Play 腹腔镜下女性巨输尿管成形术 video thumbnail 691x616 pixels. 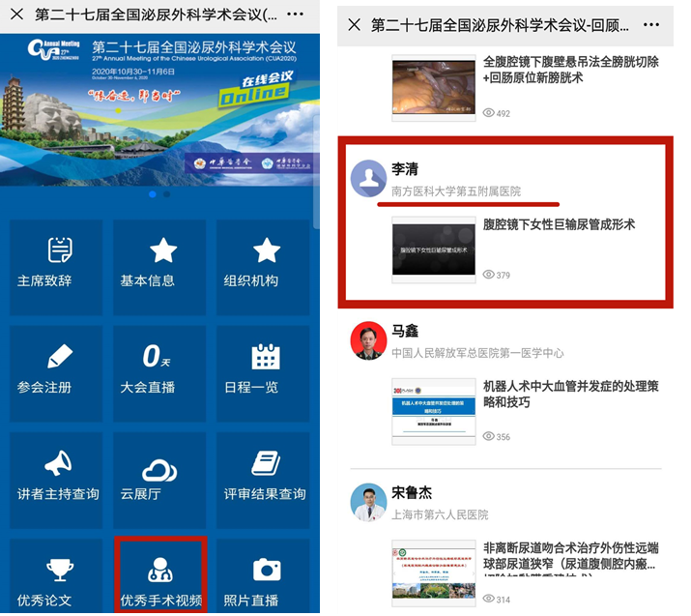tap(433, 249)
